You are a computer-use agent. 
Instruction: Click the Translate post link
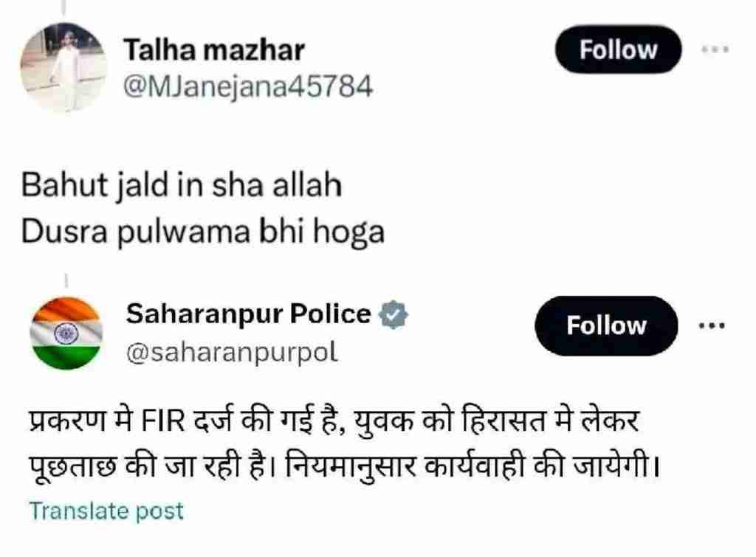[106, 511]
